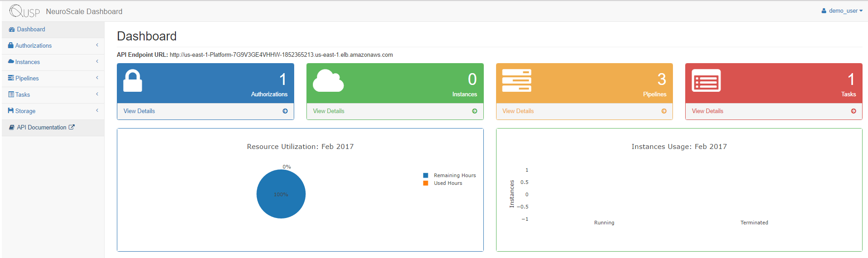This screenshot has height=258, width=868.
Task: Click the large lock icon on Authorizations card
Action: 133,81
